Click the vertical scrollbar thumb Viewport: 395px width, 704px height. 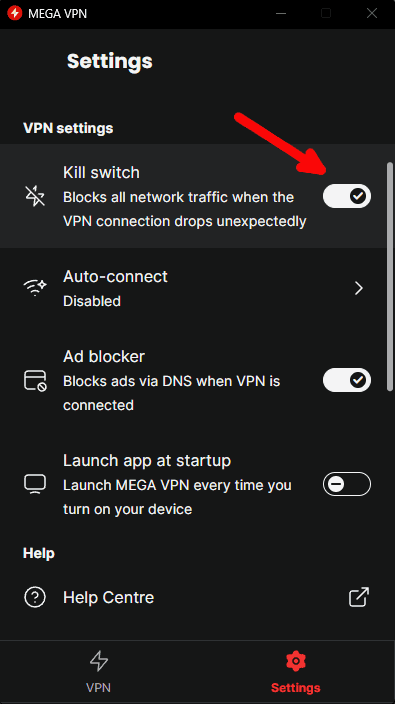[390, 277]
